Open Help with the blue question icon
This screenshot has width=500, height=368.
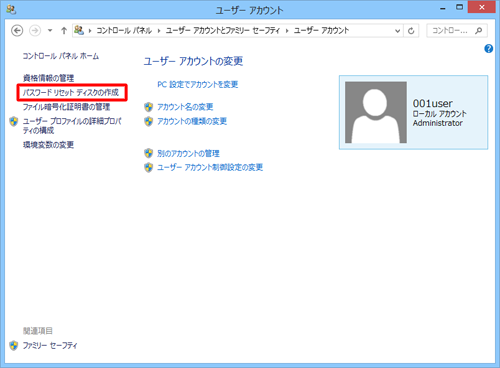pyautogui.click(x=489, y=49)
